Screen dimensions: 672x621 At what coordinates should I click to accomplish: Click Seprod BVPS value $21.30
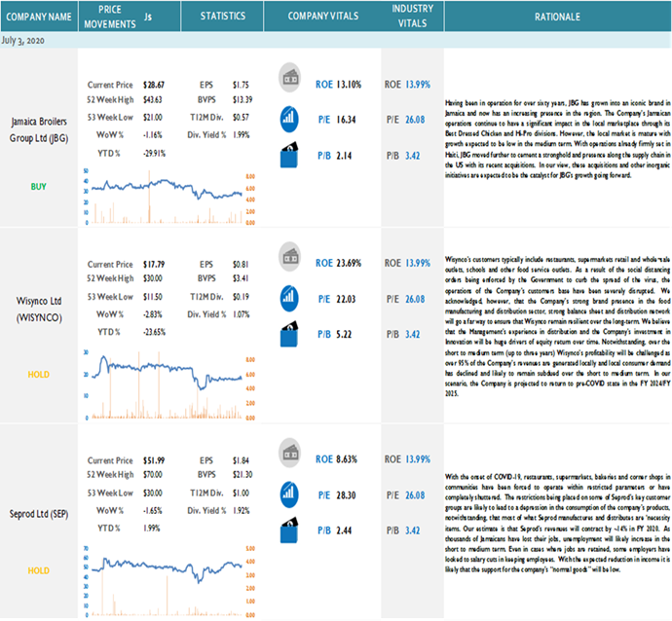click(243, 475)
